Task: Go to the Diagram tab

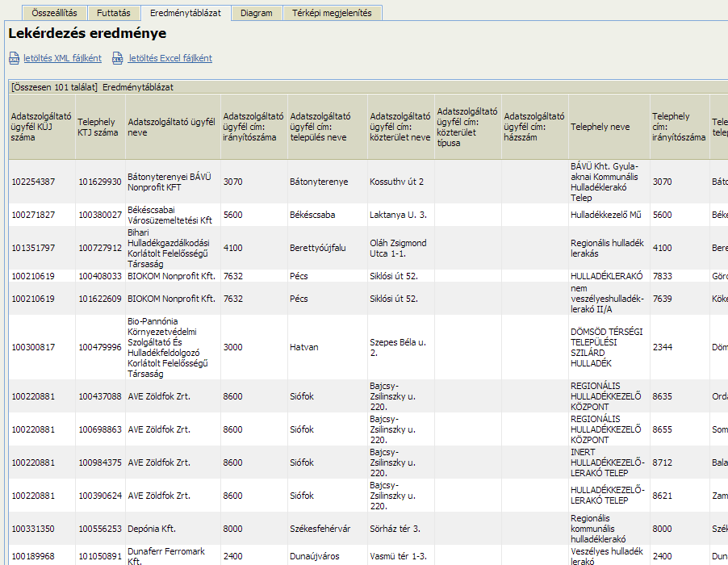Action: point(257,13)
